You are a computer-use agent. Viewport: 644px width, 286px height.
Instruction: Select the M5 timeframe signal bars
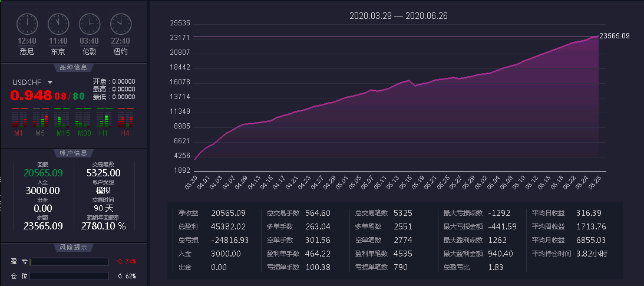pos(41,118)
